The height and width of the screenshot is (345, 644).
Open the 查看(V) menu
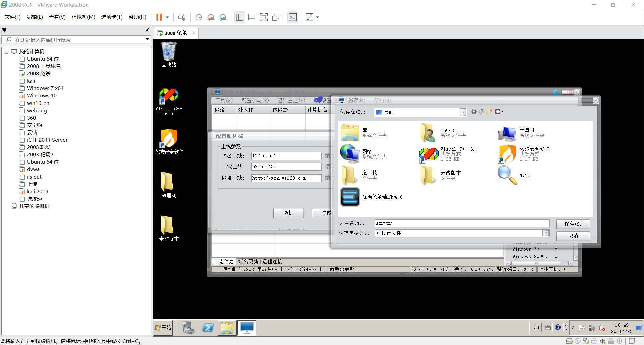tap(57, 17)
